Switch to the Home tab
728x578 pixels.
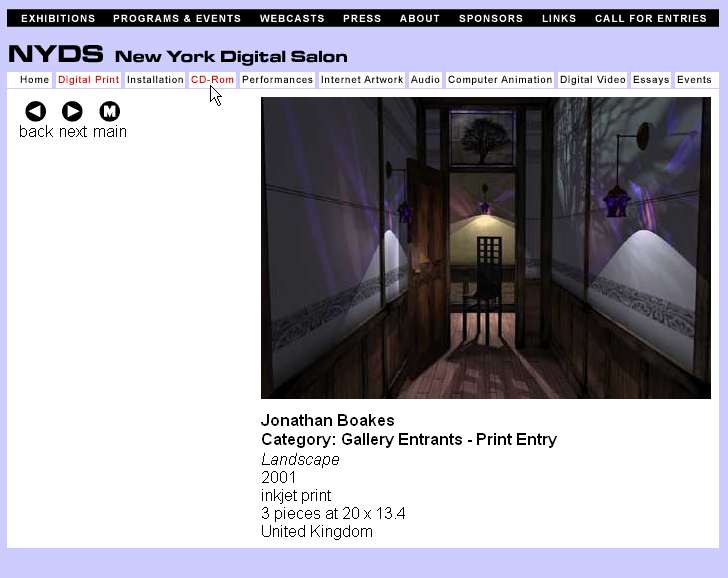tap(34, 80)
